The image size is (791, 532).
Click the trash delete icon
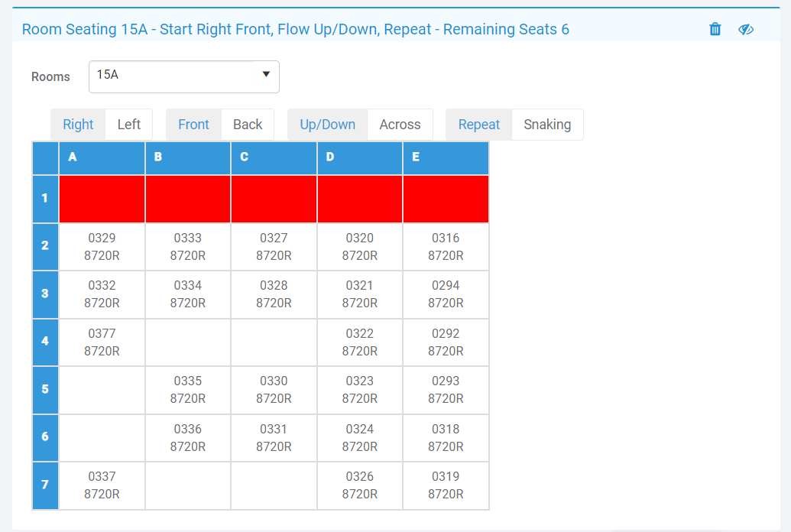click(715, 29)
